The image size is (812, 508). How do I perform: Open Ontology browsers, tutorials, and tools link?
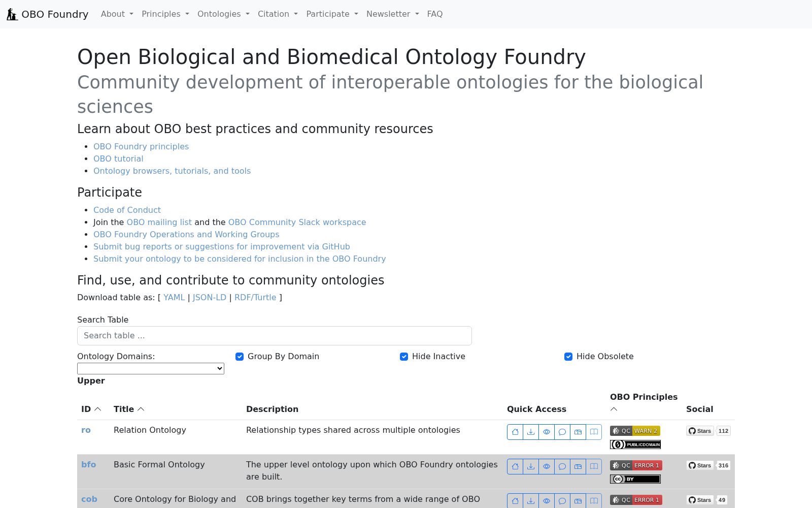pos(172,171)
